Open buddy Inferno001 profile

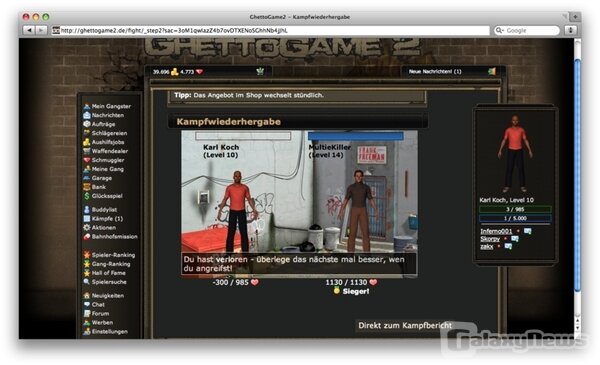[496, 231]
